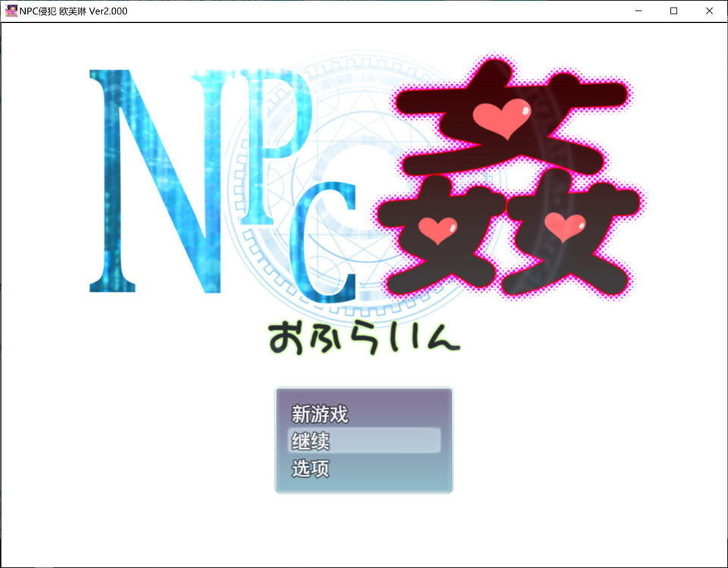
Task: Close the NPC侵犯 欧芙琳 window
Action: pyautogui.click(x=709, y=11)
